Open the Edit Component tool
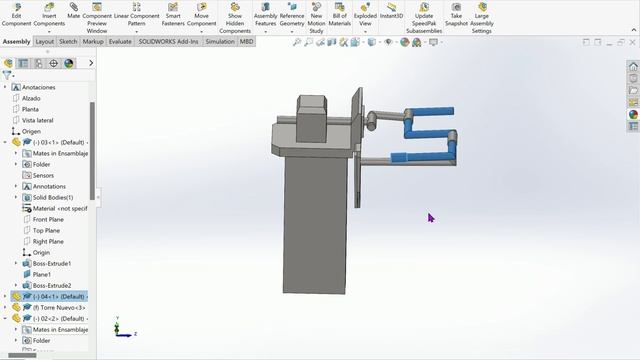The image size is (640, 360). pyautogui.click(x=16, y=15)
